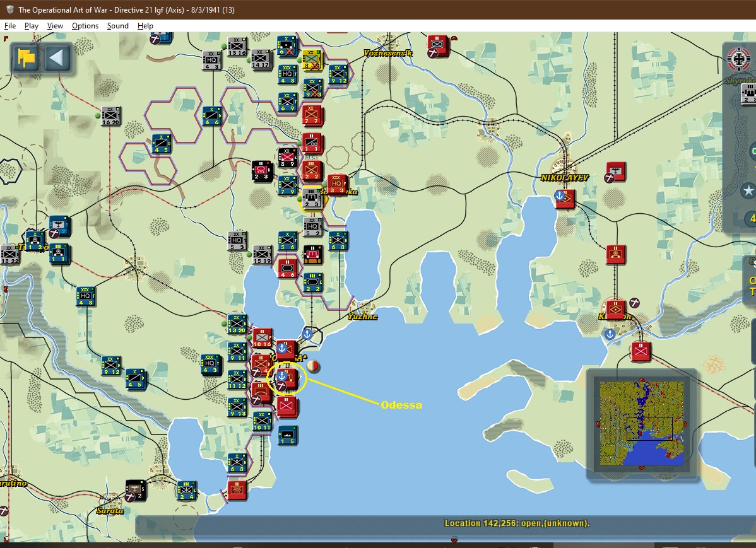Open the Play menu
Viewport: 756px width, 548px height.
(x=32, y=26)
